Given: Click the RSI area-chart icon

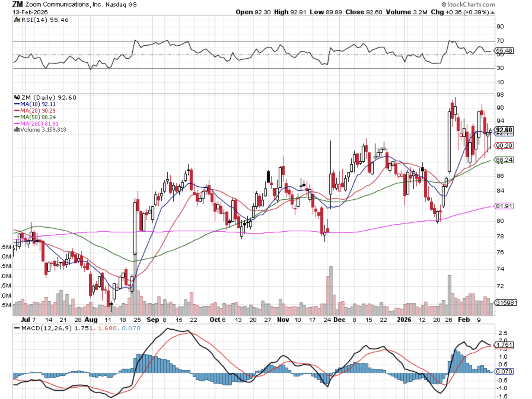Looking at the screenshot, I should (17, 20).
